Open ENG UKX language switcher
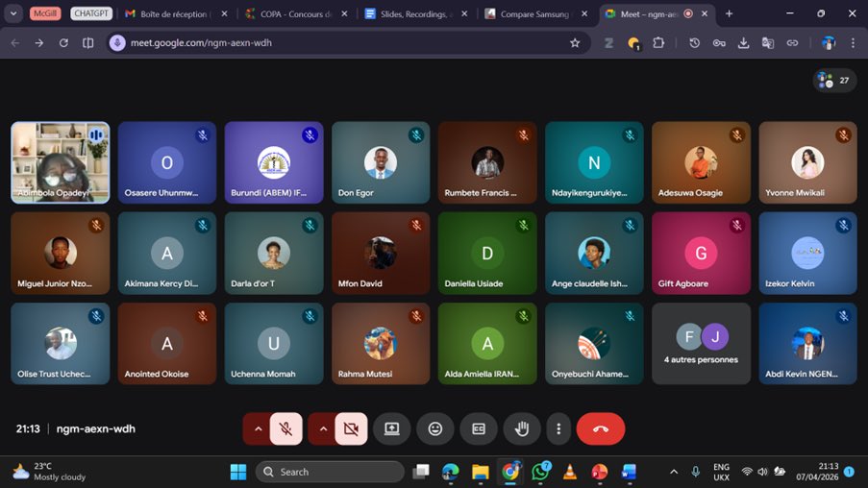Image resolution: width=868 pixels, height=488 pixels. click(721, 472)
